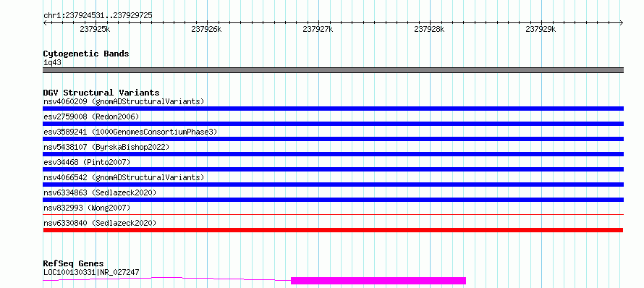
Task: Click the nsv6330840 (Sedlazeck2020) label
Action: pyautogui.click(x=100, y=223)
